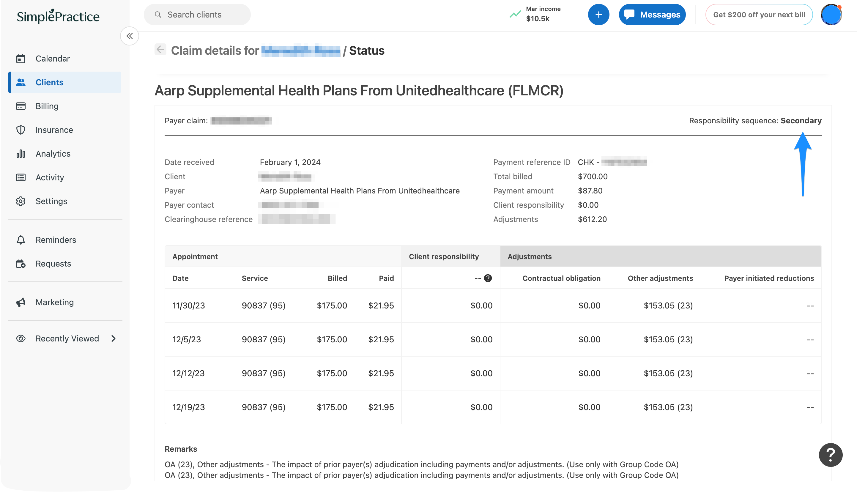
Task: Open the Activity feed
Action: click(x=50, y=177)
